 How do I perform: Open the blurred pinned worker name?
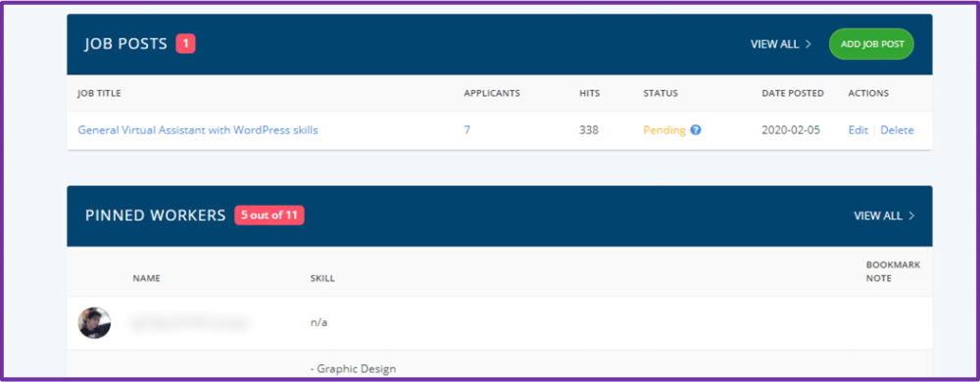(x=189, y=322)
